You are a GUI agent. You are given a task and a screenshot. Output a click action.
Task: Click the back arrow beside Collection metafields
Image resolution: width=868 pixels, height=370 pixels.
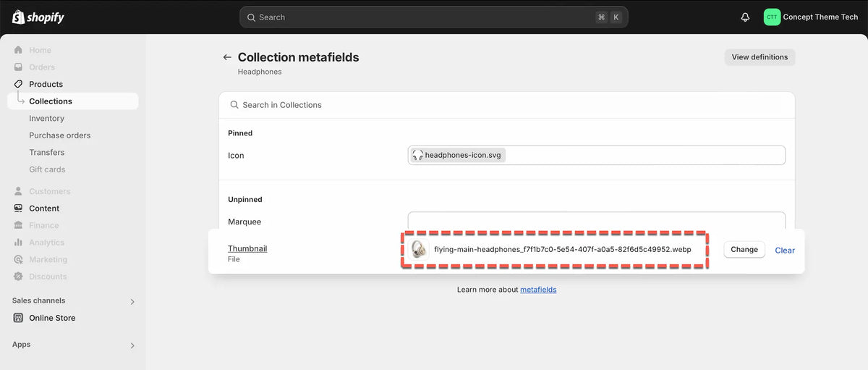(x=227, y=57)
